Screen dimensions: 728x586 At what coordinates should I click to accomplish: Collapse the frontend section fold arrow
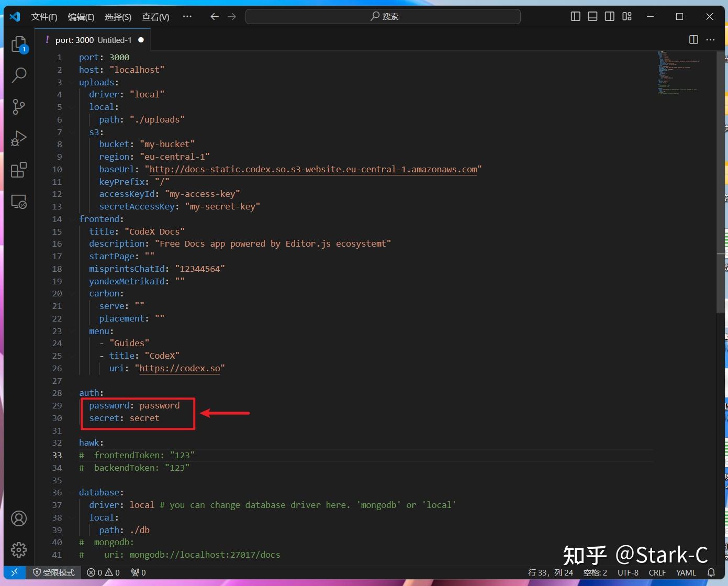72,219
